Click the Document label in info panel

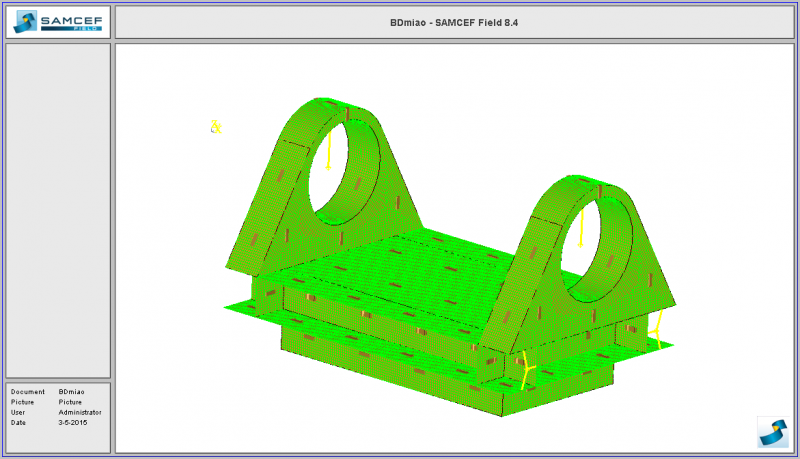(28, 392)
